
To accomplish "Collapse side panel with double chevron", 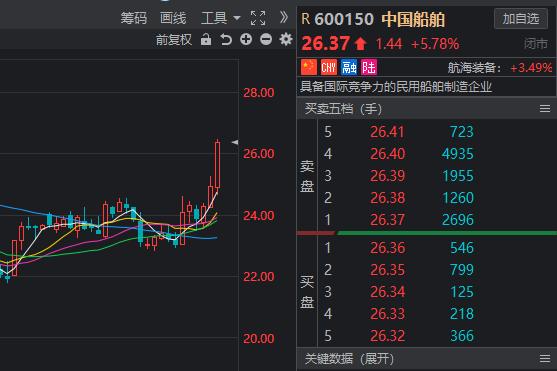I will coord(283,17).
